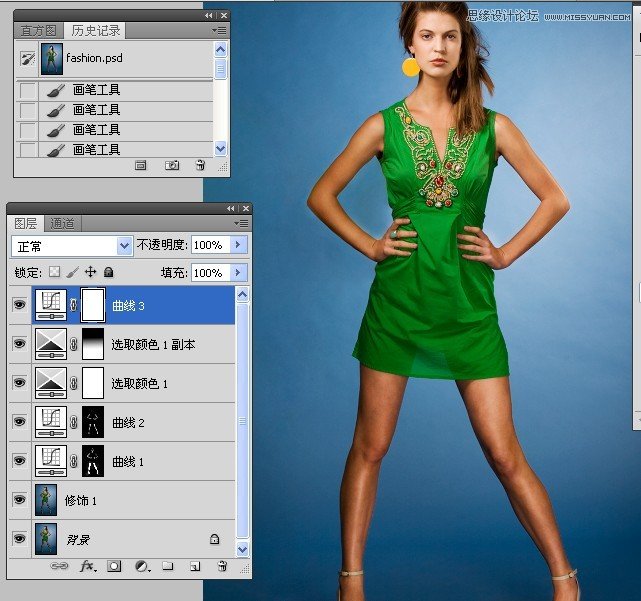Click the mask link chain on 曲线 2

[x=74, y=422]
